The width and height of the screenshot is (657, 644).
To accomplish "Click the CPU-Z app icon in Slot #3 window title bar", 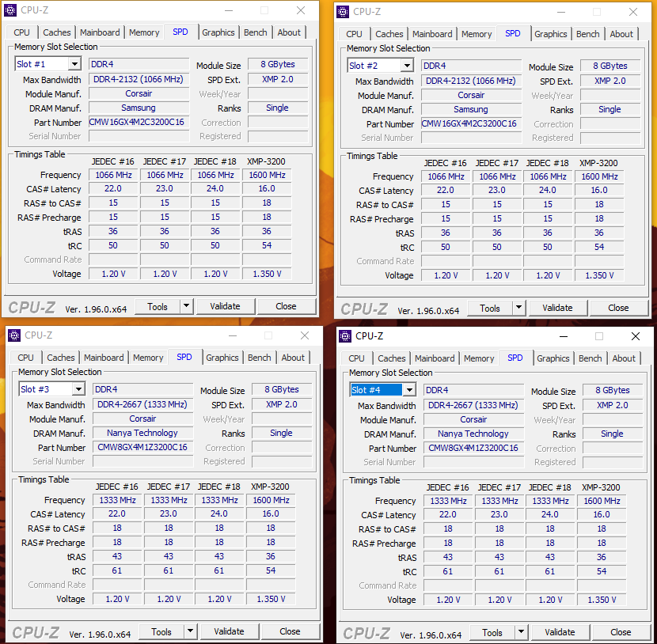I will (x=14, y=335).
